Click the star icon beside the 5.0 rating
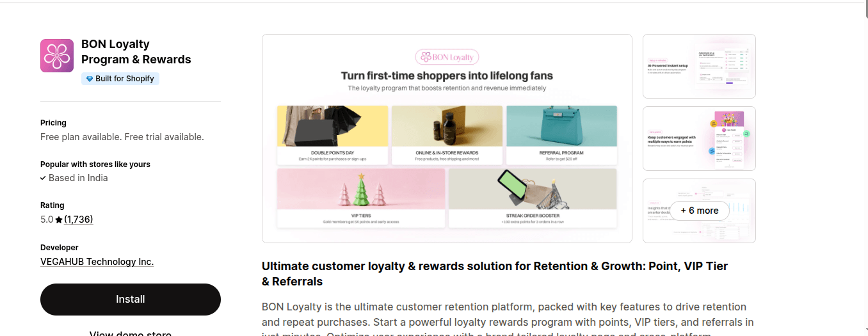 [x=59, y=220]
